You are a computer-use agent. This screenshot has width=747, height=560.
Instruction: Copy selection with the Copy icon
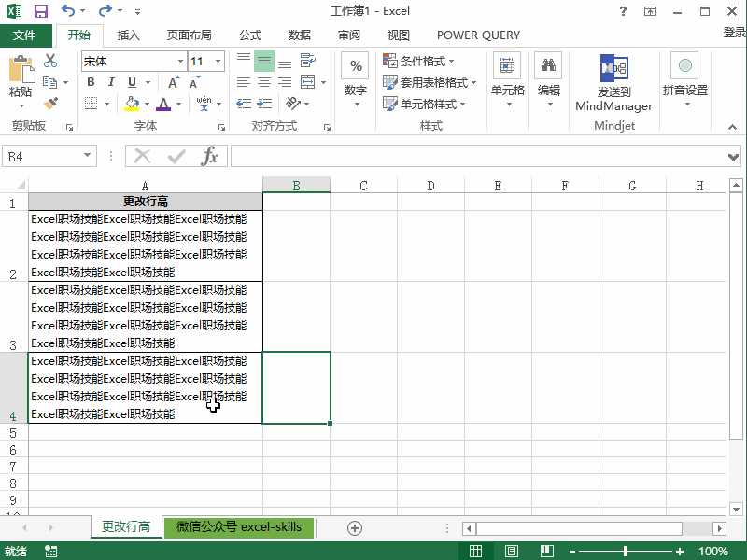50,82
